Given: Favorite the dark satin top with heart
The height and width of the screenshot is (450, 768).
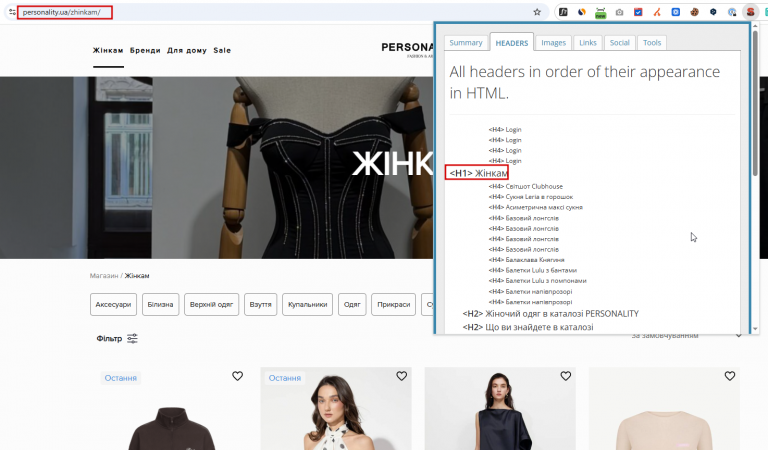Looking at the screenshot, I should coord(566,376).
